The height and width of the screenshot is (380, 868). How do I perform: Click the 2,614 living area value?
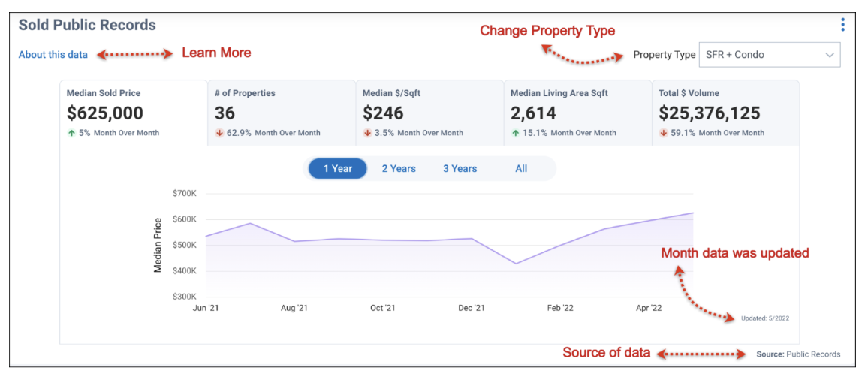coord(533,113)
